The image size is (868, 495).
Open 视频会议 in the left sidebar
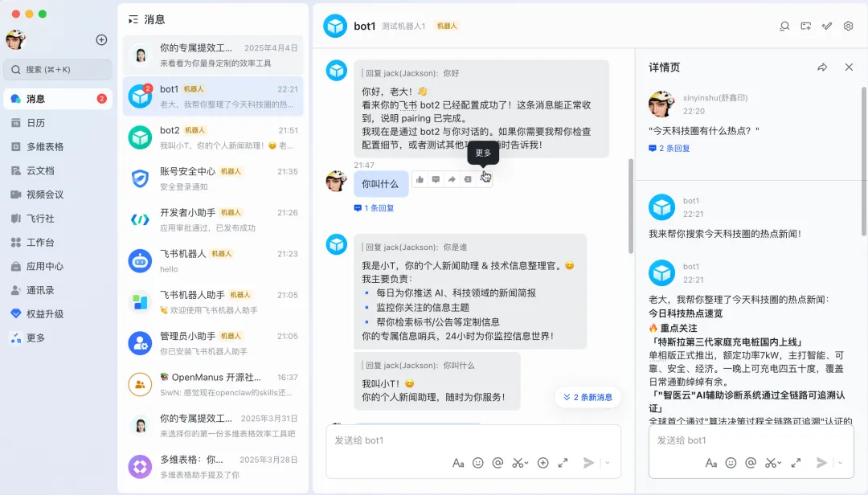pos(58,194)
